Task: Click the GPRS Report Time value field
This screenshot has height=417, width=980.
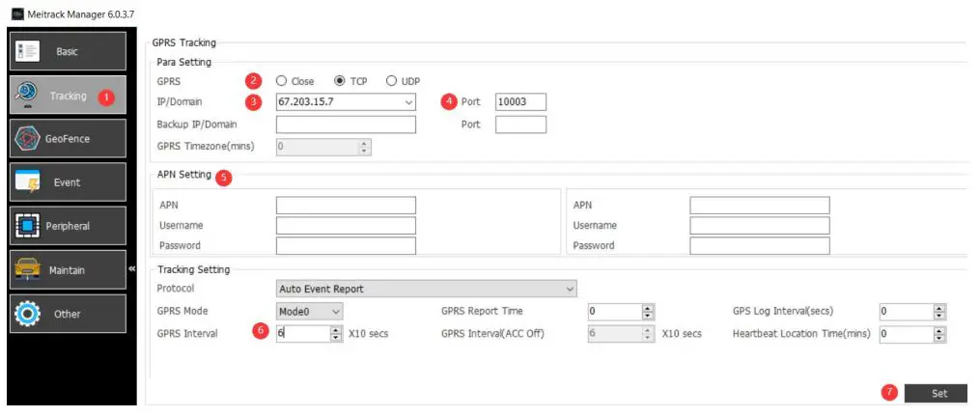Action: [615, 312]
